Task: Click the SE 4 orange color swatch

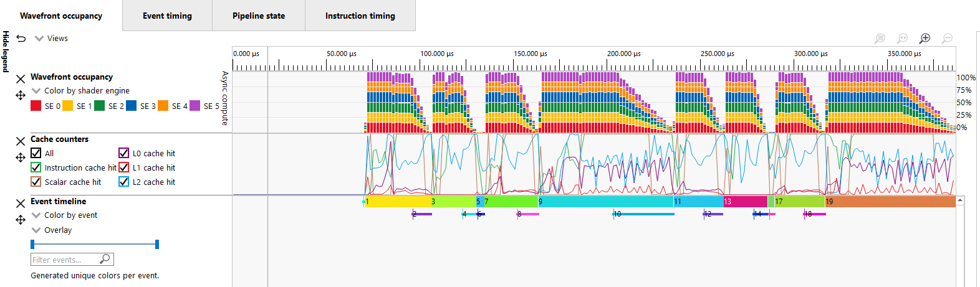Action: 163,106
